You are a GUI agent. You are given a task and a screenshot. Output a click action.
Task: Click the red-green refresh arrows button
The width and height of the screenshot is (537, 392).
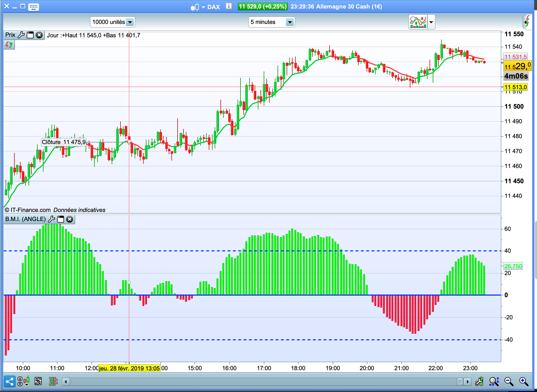(9, 44)
